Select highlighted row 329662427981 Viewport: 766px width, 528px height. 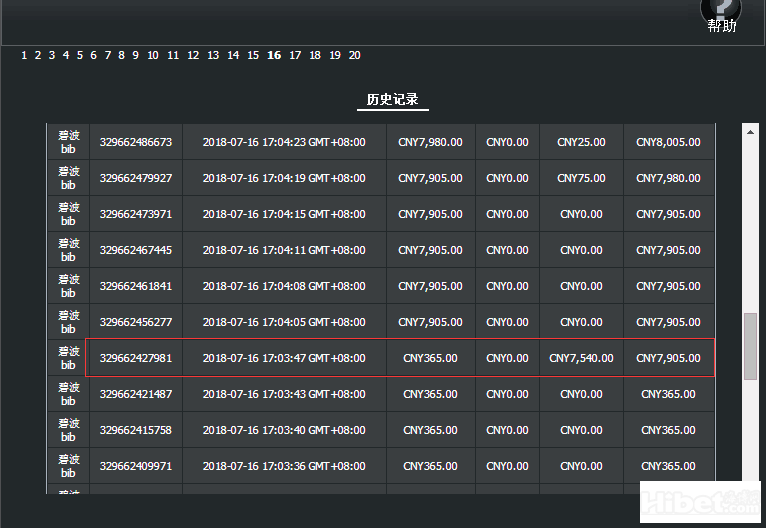[400, 358]
